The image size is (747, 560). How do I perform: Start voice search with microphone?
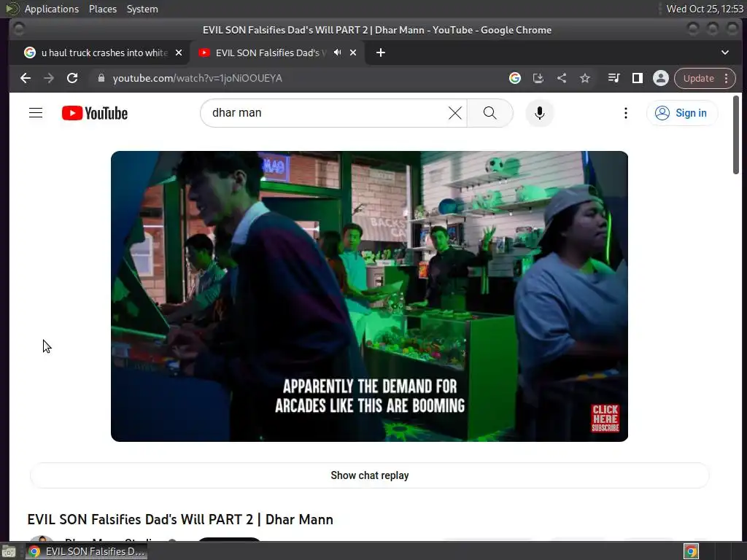point(539,113)
